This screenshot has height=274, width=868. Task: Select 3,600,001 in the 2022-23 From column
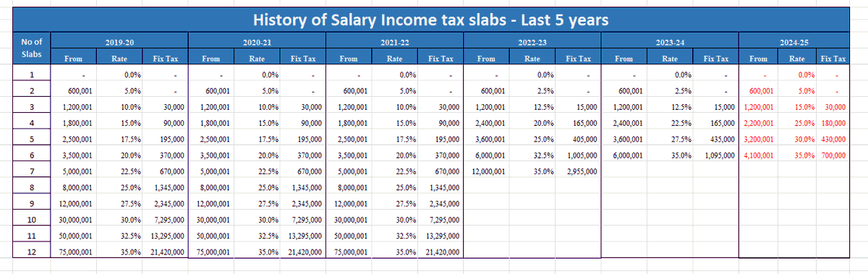click(x=490, y=140)
